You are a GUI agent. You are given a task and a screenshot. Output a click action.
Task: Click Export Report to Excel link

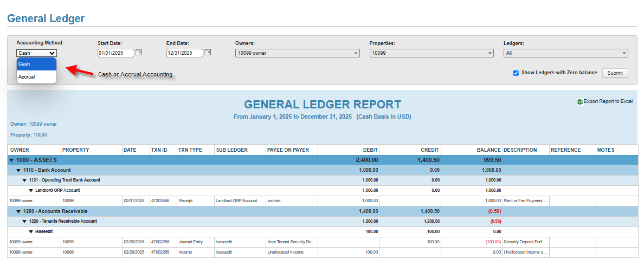click(608, 101)
